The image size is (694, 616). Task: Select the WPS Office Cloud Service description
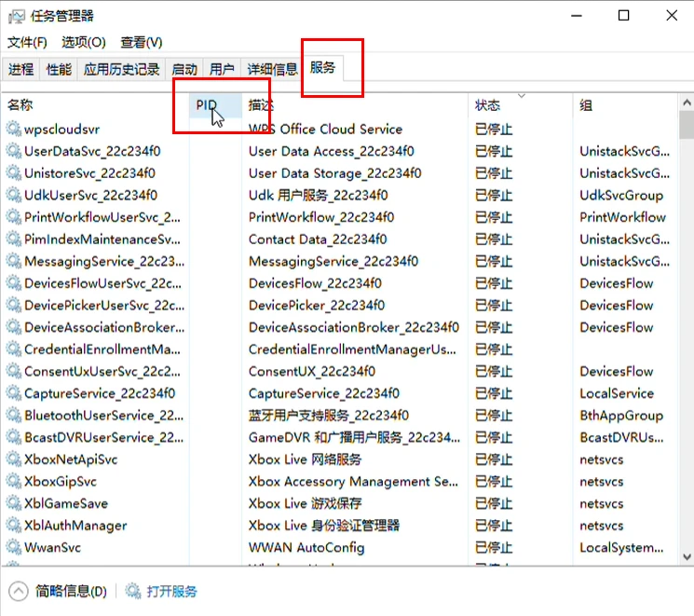tap(325, 129)
